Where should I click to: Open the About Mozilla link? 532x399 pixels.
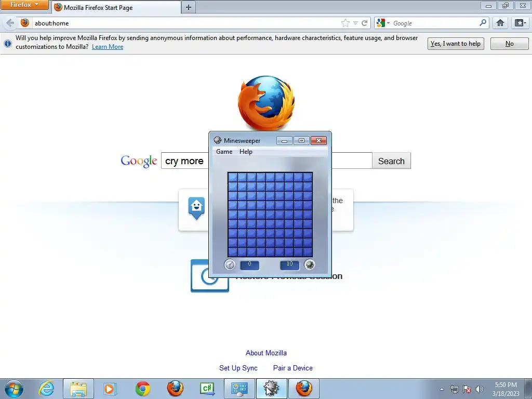tap(266, 353)
